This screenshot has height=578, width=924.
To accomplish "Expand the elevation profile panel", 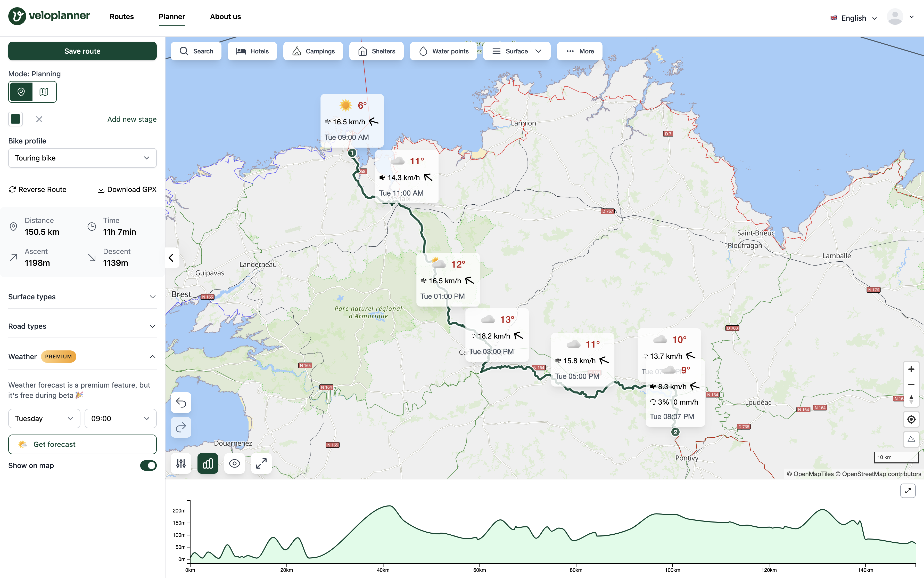I will [x=908, y=491].
